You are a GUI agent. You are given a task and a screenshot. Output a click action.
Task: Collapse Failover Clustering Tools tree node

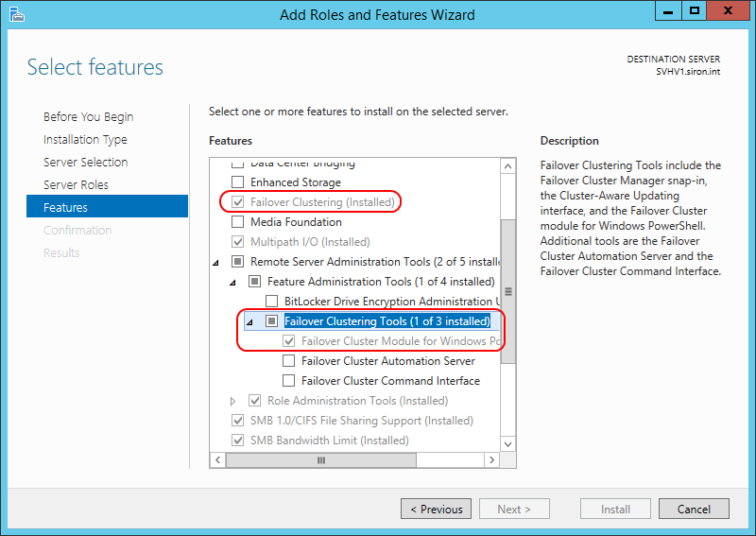(x=249, y=321)
